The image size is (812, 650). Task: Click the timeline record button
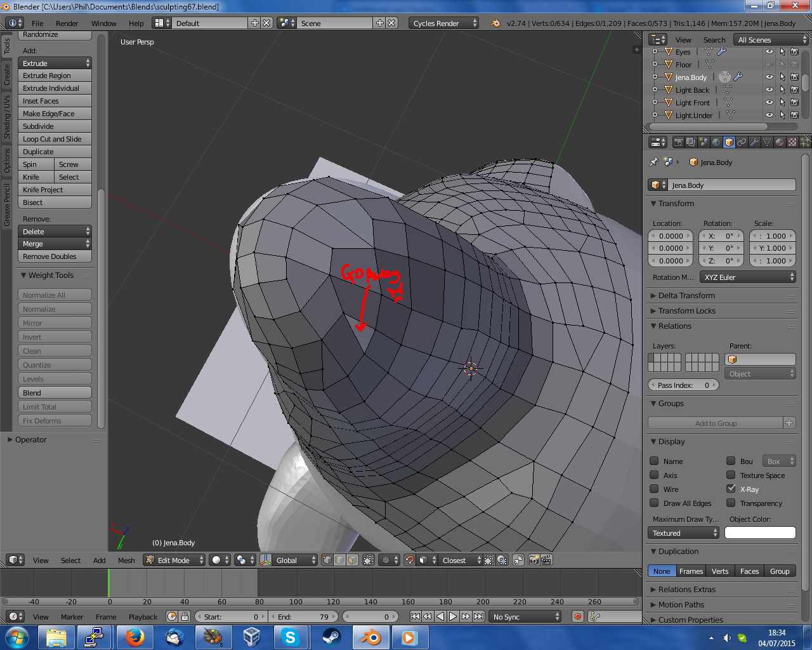tap(577, 616)
